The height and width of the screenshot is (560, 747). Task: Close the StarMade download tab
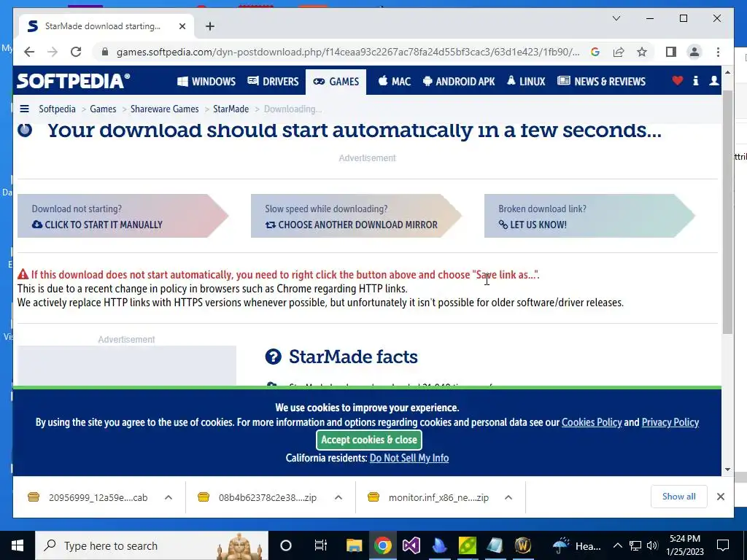pyautogui.click(x=182, y=26)
